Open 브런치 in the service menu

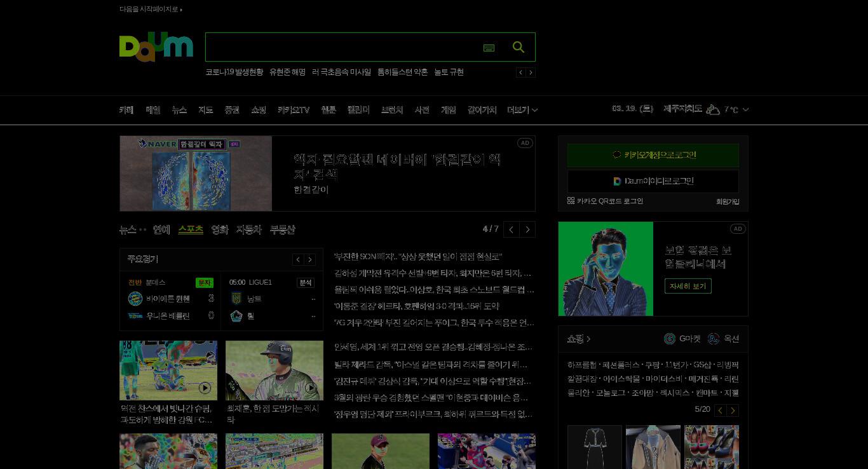[392, 110]
